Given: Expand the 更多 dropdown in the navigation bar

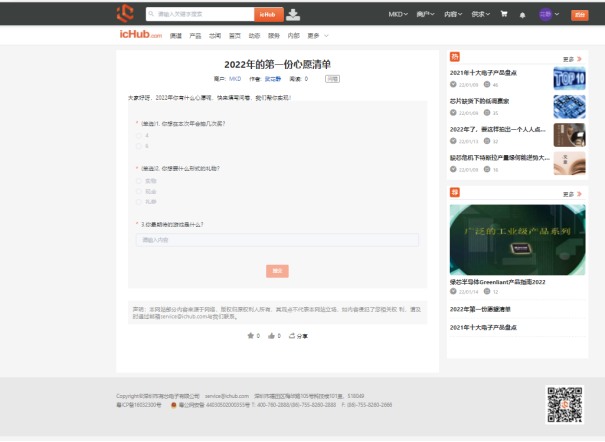Looking at the screenshot, I should [x=316, y=36].
